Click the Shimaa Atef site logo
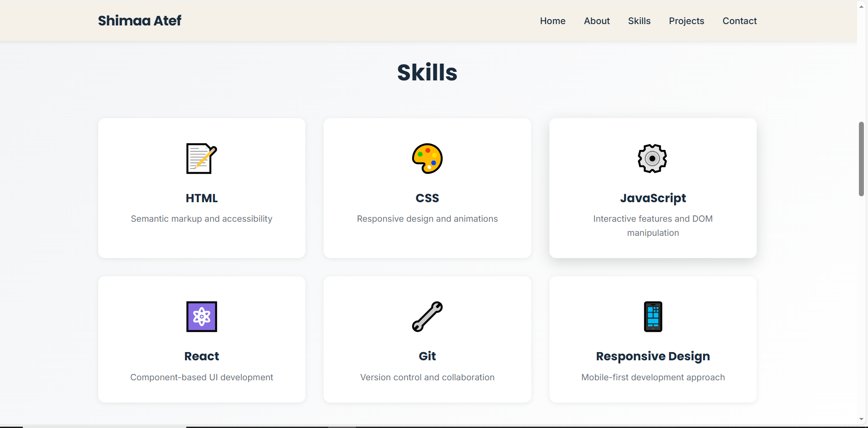 [x=140, y=21]
